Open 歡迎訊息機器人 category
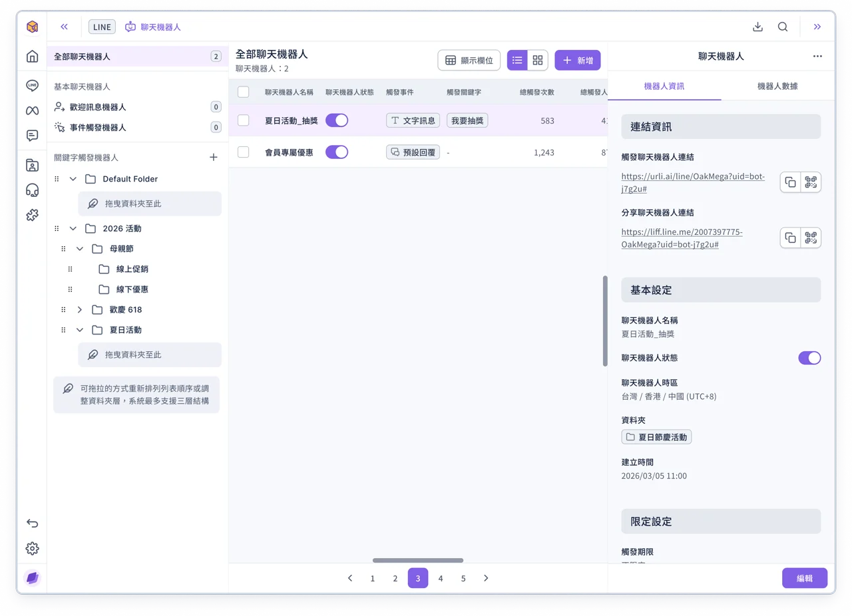852x616 pixels. tap(138, 107)
